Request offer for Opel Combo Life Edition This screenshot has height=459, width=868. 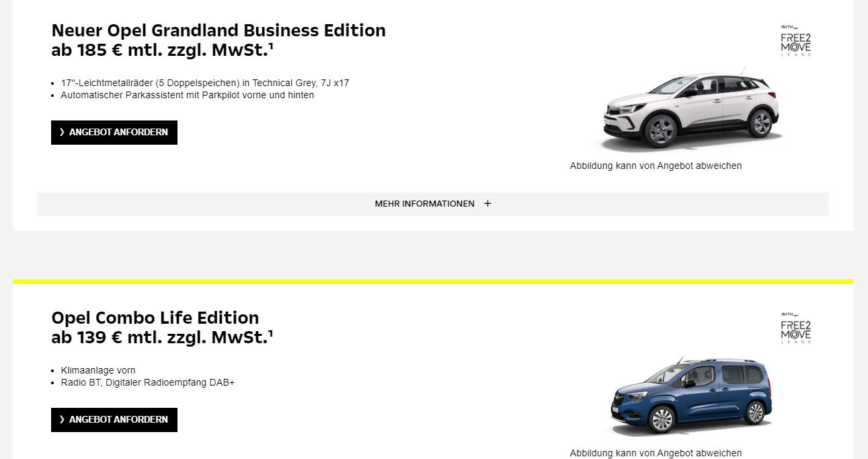pos(114,420)
